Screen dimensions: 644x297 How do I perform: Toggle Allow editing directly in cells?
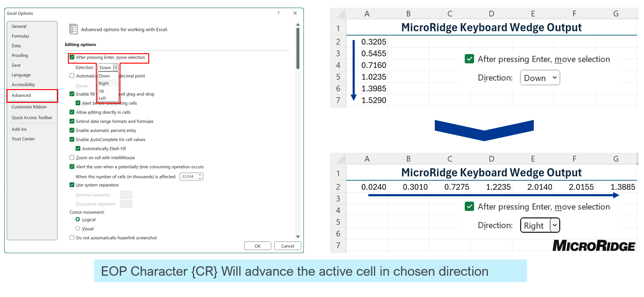point(72,112)
